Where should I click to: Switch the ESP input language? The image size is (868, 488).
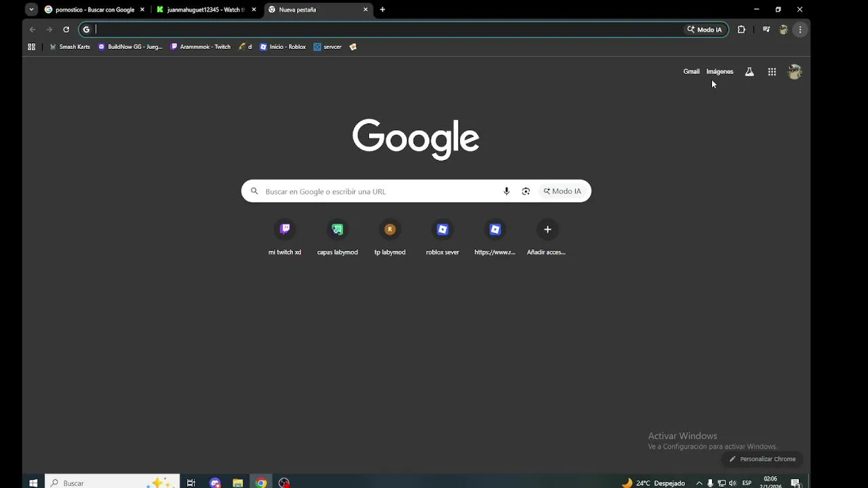pyautogui.click(x=747, y=483)
